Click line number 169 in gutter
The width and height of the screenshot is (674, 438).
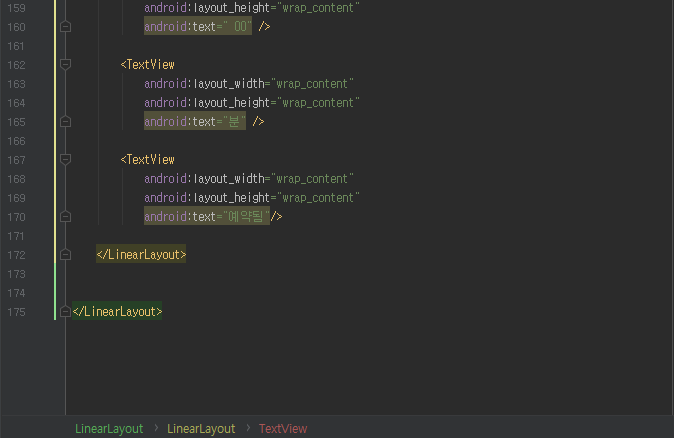[16, 198]
